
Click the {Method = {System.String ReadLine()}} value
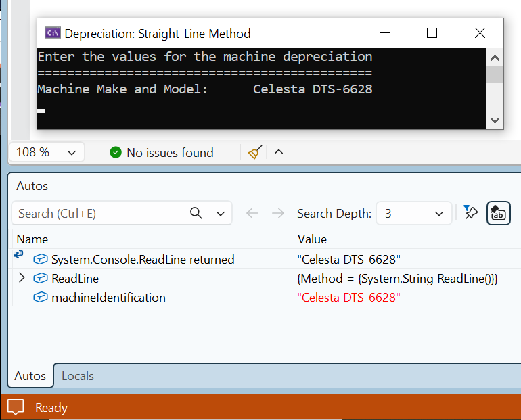tap(397, 279)
